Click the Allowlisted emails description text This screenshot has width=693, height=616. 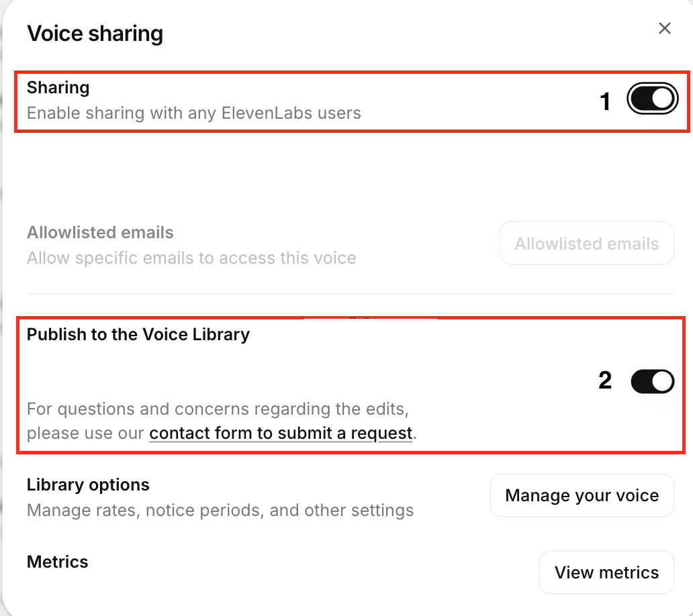191,258
